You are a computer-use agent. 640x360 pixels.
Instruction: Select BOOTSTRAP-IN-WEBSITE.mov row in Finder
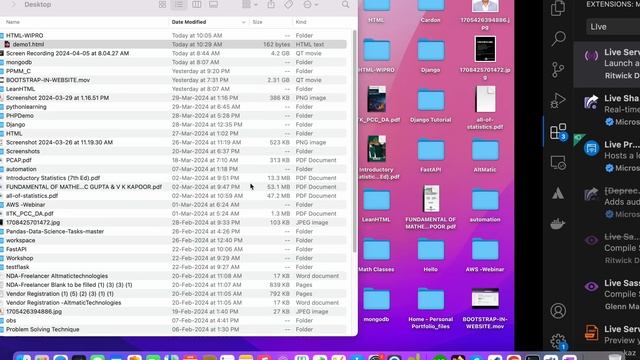point(173,80)
